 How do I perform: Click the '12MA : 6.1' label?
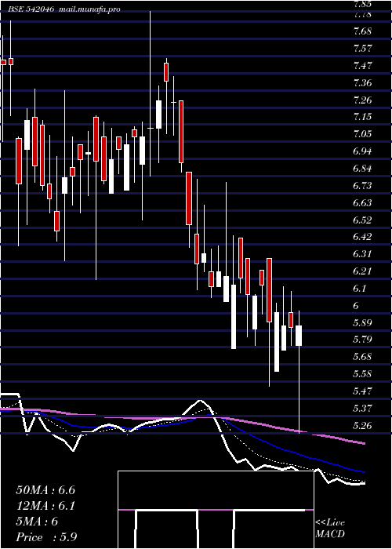click(x=45, y=506)
